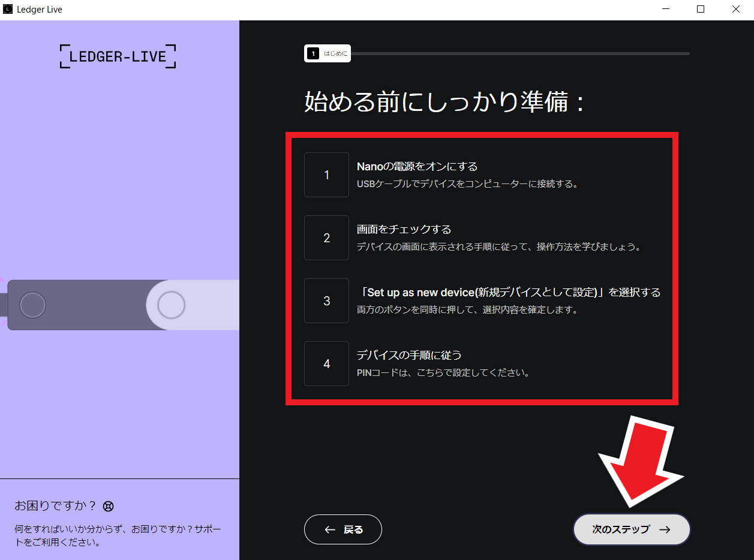Click the 次のステップ button

pos(632,529)
